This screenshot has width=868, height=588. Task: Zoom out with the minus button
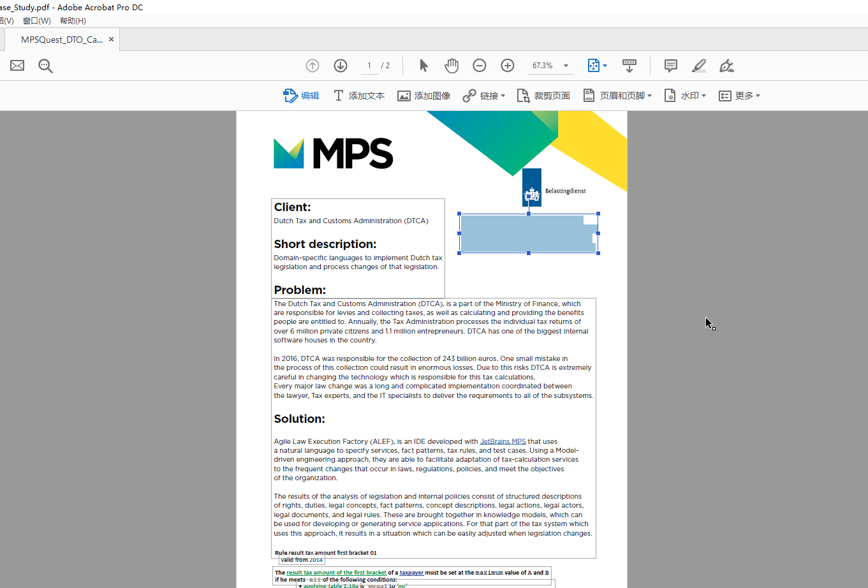point(480,66)
